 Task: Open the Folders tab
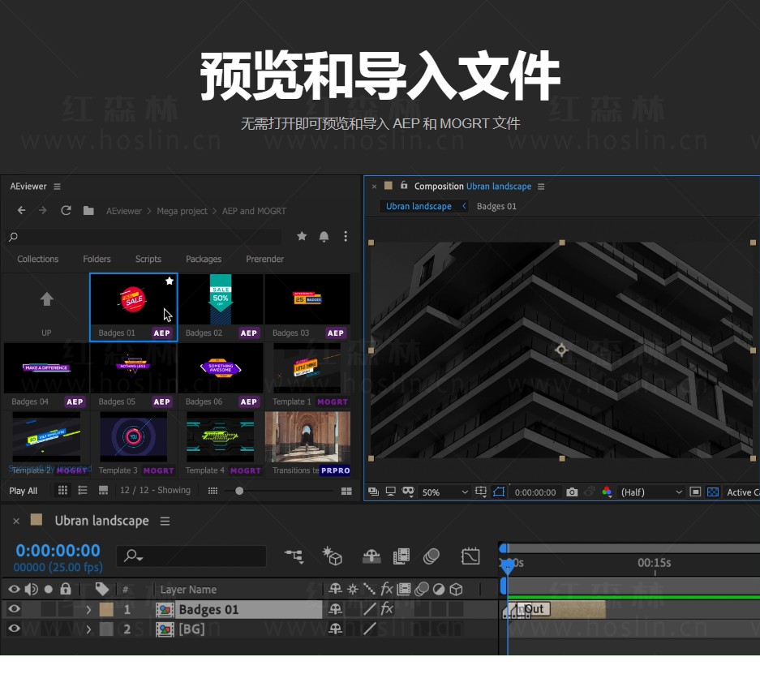click(97, 259)
